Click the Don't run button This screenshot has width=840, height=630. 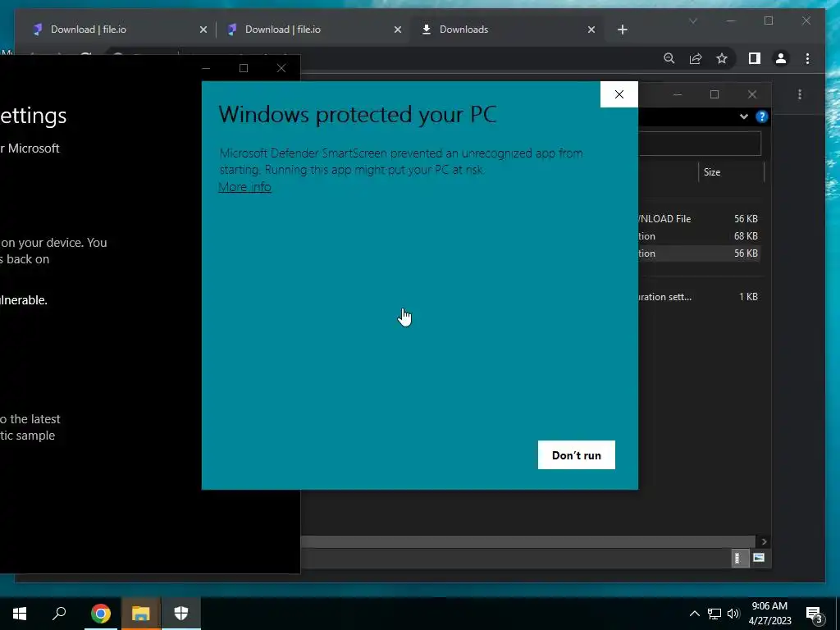577,454
